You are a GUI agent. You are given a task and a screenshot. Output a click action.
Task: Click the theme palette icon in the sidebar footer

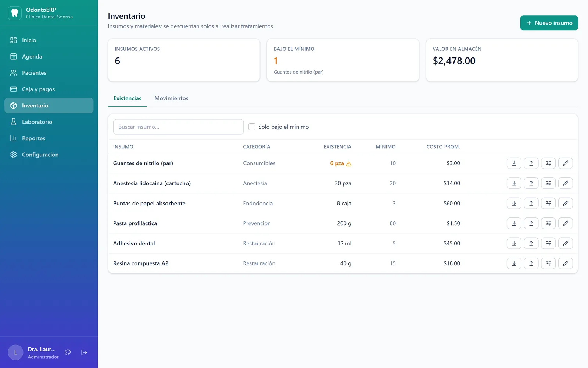click(x=68, y=353)
